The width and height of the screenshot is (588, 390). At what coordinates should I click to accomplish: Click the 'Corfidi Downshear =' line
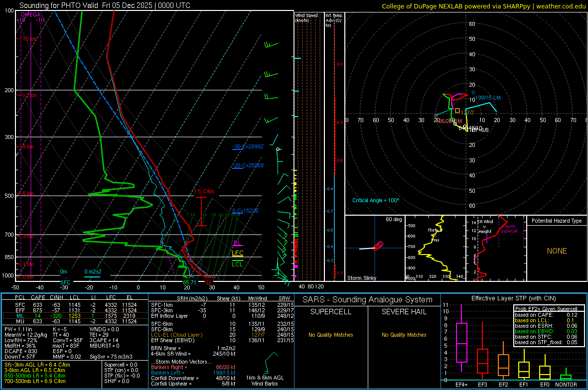click(193, 378)
